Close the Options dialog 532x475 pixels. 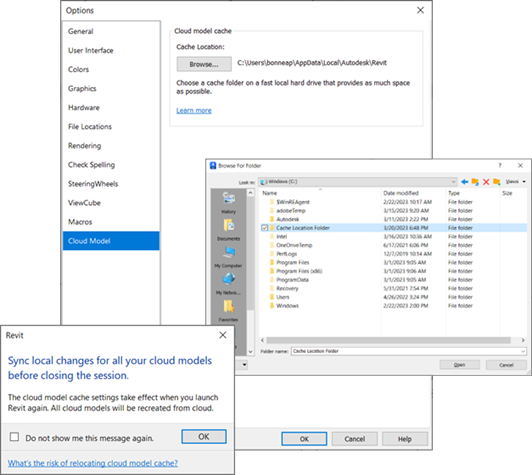tap(420, 10)
